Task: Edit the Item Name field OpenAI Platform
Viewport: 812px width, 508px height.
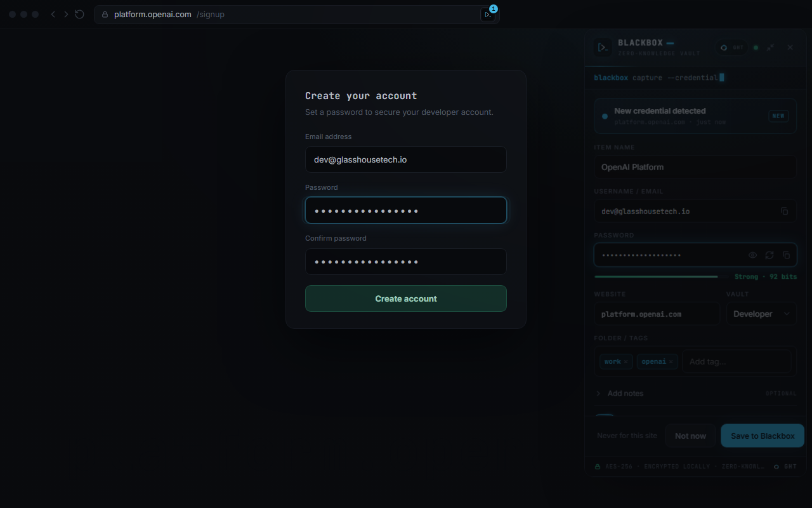Action: [695, 167]
